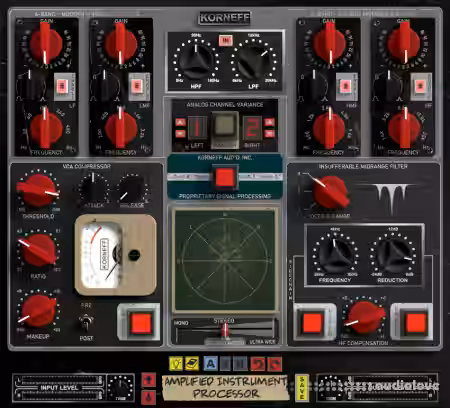The width and height of the screenshot is (450, 408).
Task: Click the Midrange Filter Reduction knob
Action: pyautogui.click(x=393, y=255)
